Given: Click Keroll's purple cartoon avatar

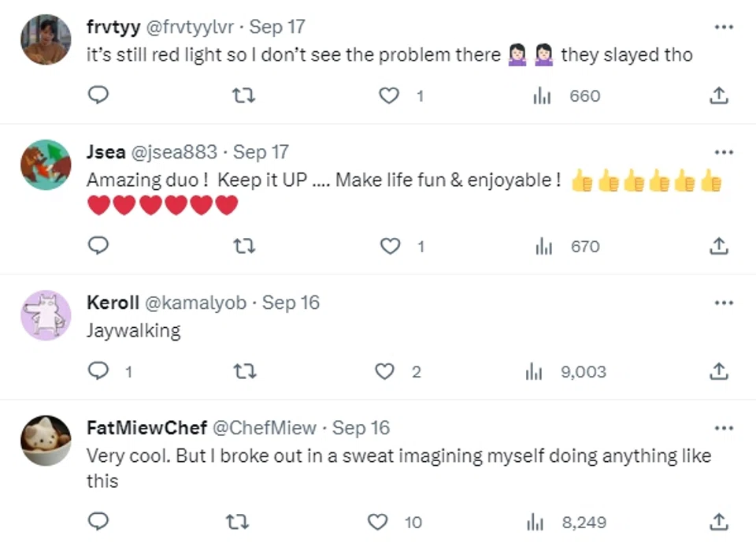Looking at the screenshot, I should [x=46, y=315].
